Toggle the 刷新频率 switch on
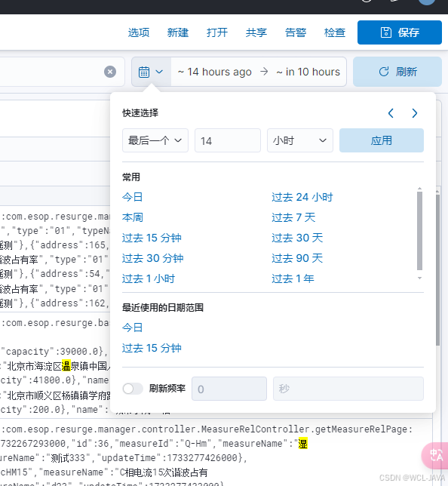Screen dimensions: 448x486 133,389
